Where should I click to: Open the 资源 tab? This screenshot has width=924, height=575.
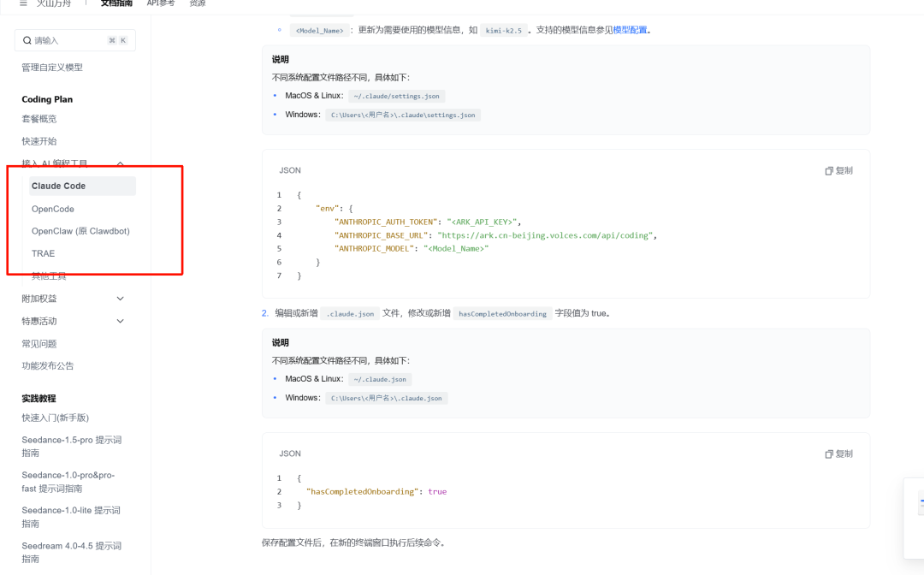197,3
